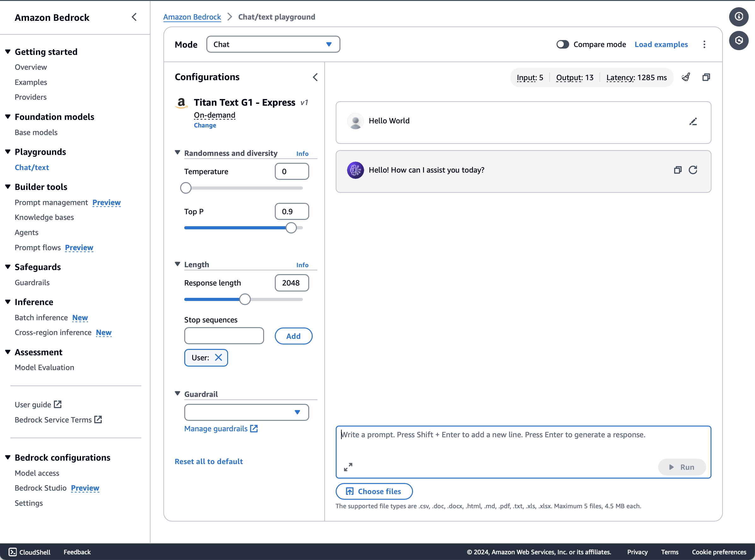Click the Run button
The height and width of the screenshot is (560, 755).
pyautogui.click(x=682, y=467)
